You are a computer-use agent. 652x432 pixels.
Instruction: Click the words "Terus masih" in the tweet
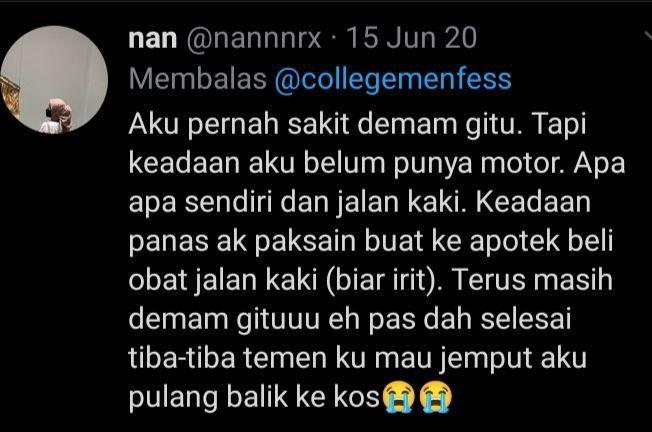tap(532, 279)
